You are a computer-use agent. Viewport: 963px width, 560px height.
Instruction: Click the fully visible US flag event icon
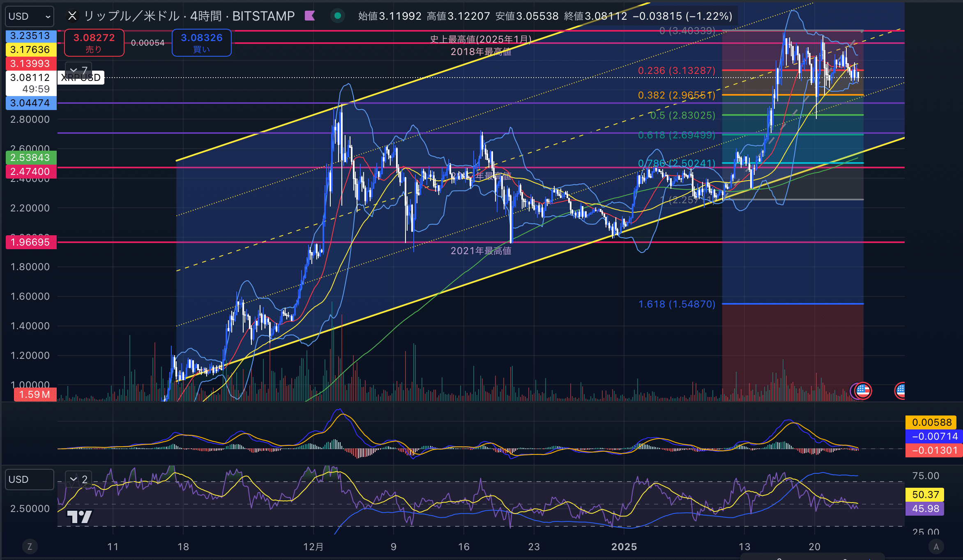click(863, 390)
